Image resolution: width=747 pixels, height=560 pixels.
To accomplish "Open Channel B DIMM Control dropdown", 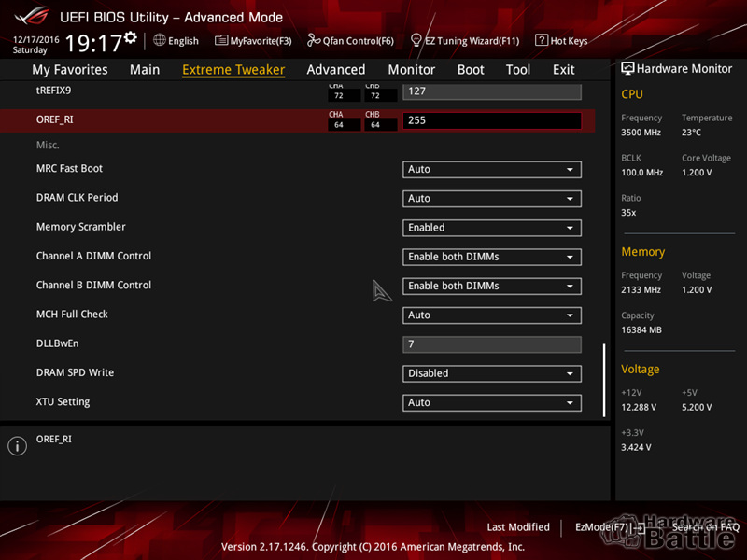I will [492, 287].
